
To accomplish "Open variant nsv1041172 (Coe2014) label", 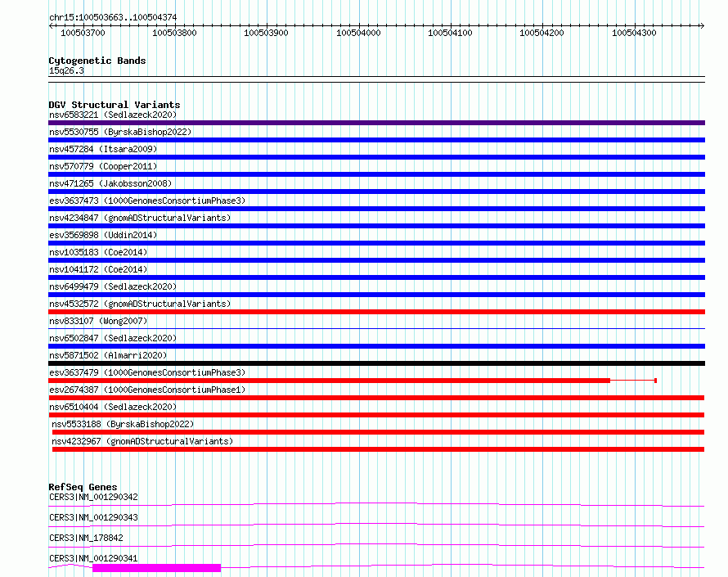I will coord(98,269).
